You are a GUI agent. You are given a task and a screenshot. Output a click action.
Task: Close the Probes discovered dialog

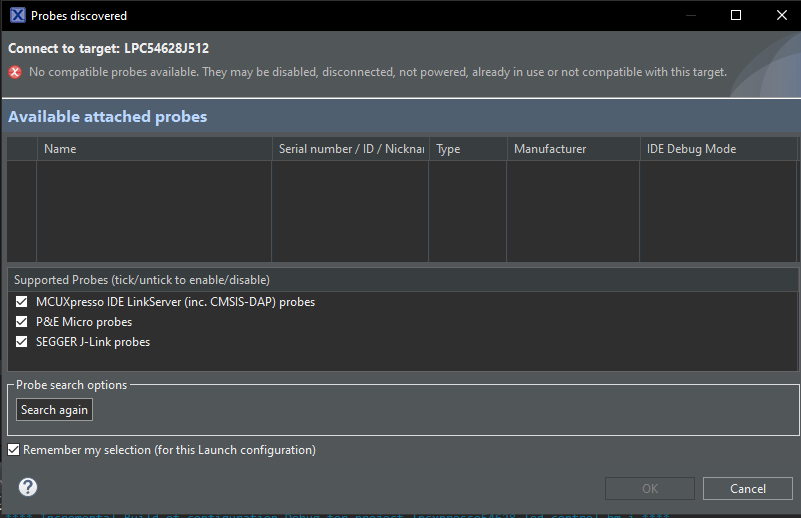coord(781,16)
